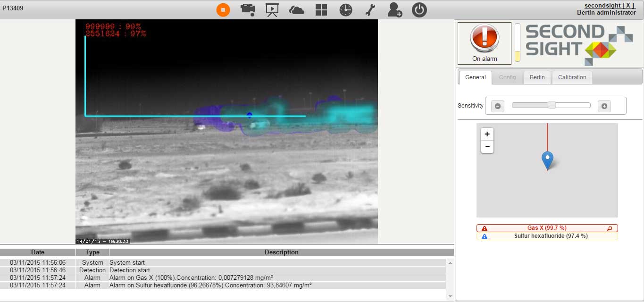Click the Date column header

pyautogui.click(x=38, y=252)
